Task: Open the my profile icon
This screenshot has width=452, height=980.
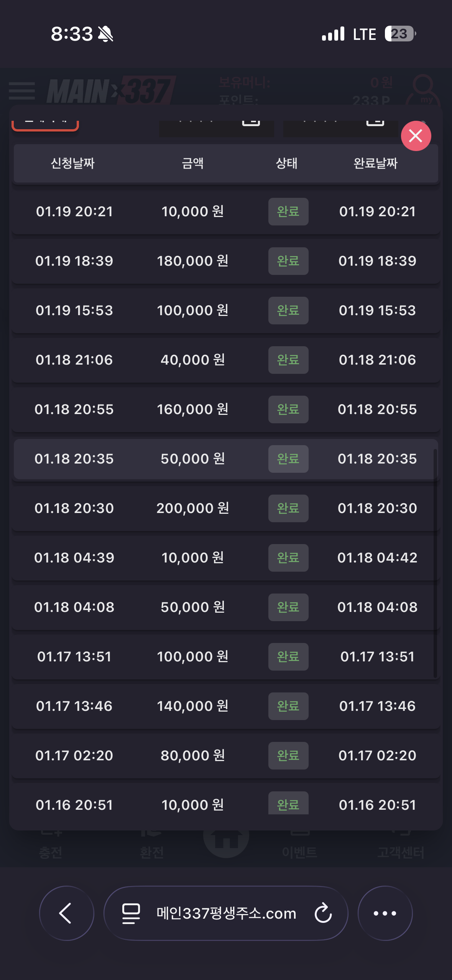Action: click(423, 90)
